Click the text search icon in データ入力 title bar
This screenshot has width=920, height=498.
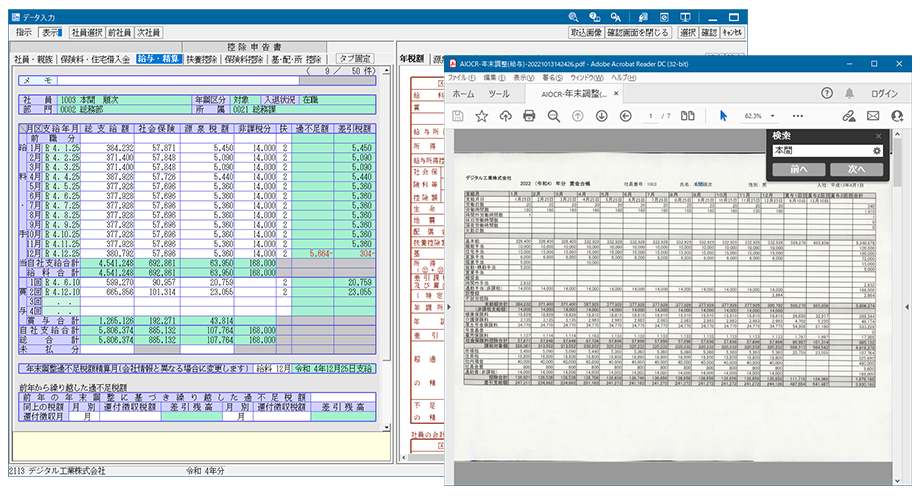pyautogui.click(x=615, y=17)
